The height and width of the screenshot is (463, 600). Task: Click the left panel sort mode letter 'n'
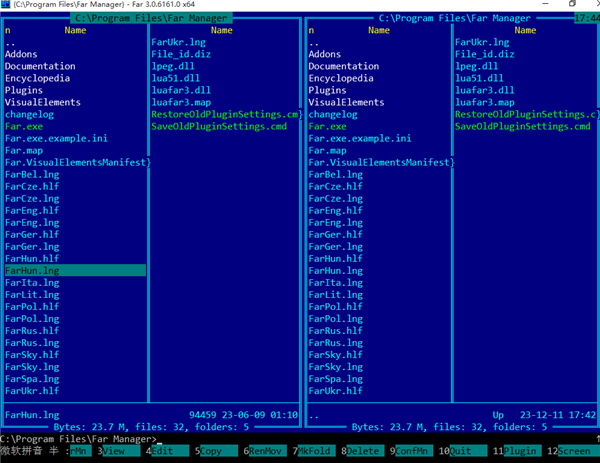[7, 31]
